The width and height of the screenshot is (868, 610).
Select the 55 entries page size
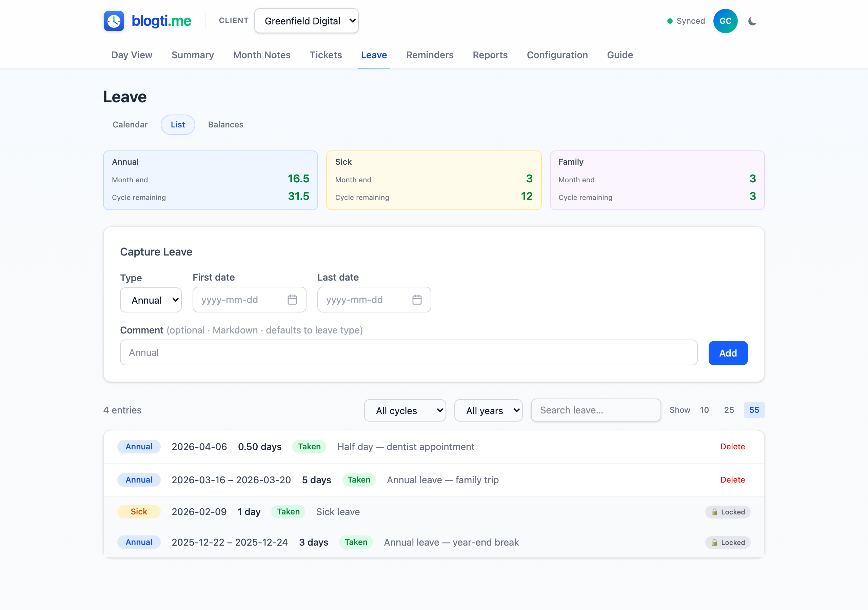pos(754,410)
